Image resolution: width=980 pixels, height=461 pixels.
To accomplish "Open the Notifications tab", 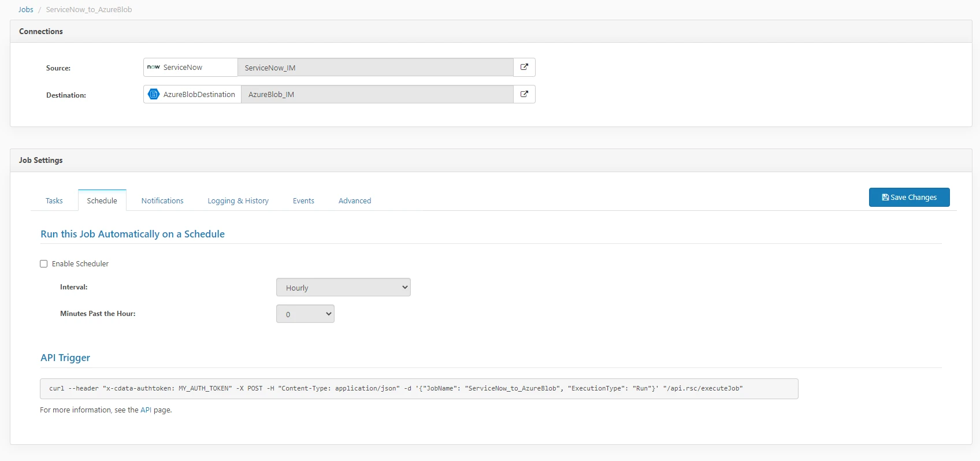I will (x=162, y=200).
